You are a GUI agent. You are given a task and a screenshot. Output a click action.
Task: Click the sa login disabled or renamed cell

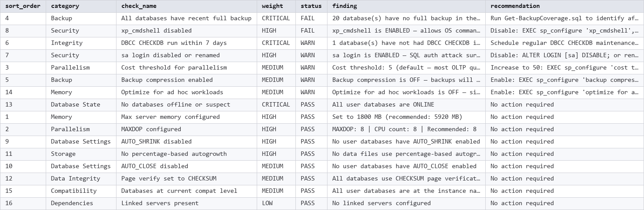(x=186, y=55)
